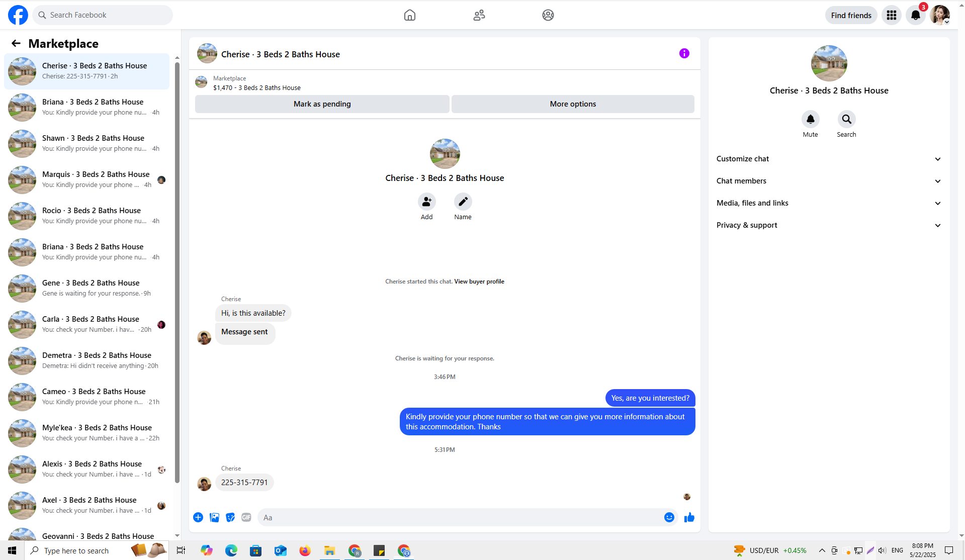Open Demetra's conversation

pos(86,360)
